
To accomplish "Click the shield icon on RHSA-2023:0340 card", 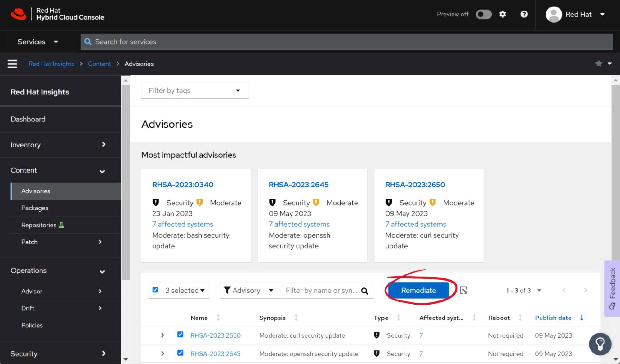I will [156, 203].
